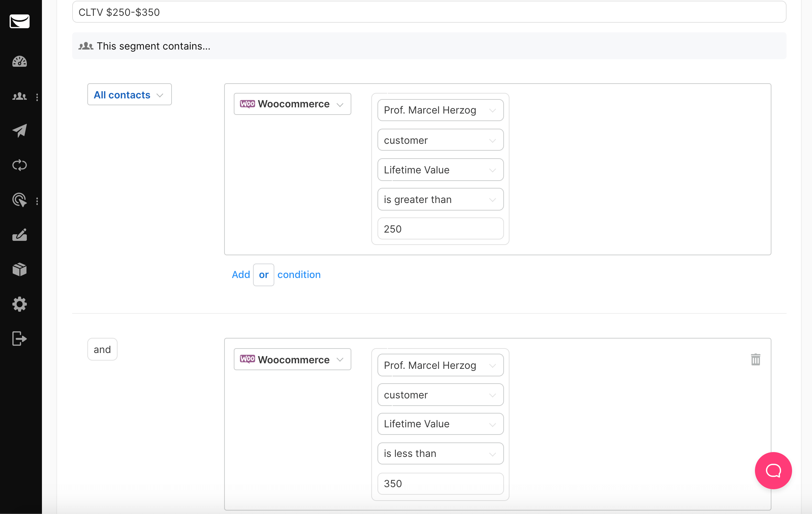Open the dashboard gauge icon in sidebar
The image size is (812, 514).
click(20, 62)
